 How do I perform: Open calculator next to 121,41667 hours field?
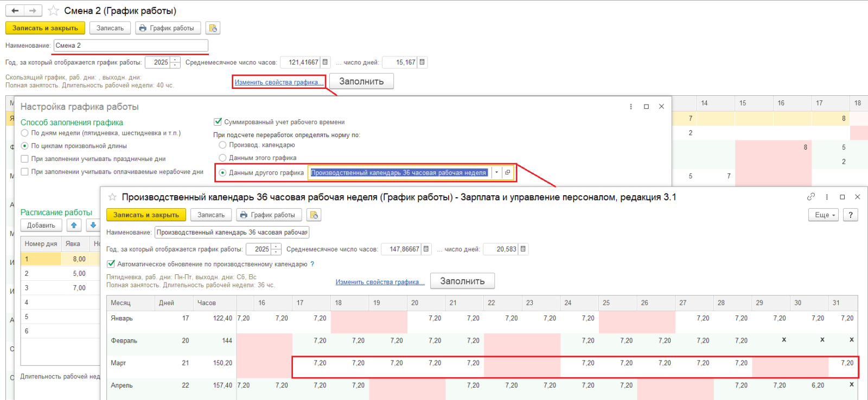point(325,62)
